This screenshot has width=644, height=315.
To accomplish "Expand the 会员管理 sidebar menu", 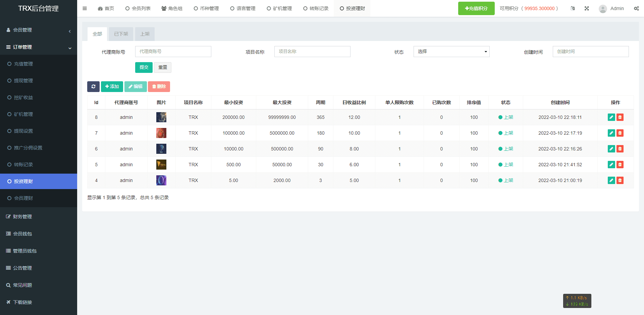I will click(39, 30).
